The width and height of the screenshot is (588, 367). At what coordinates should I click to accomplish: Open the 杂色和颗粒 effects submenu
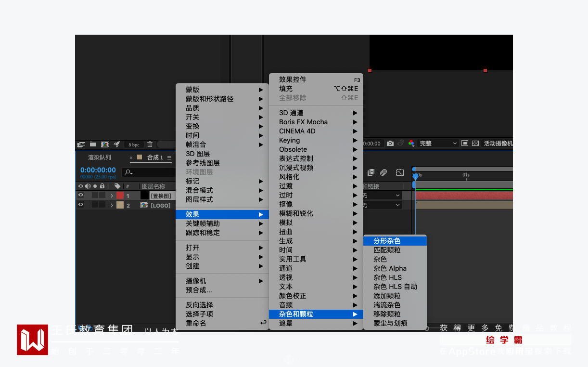(316, 314)
